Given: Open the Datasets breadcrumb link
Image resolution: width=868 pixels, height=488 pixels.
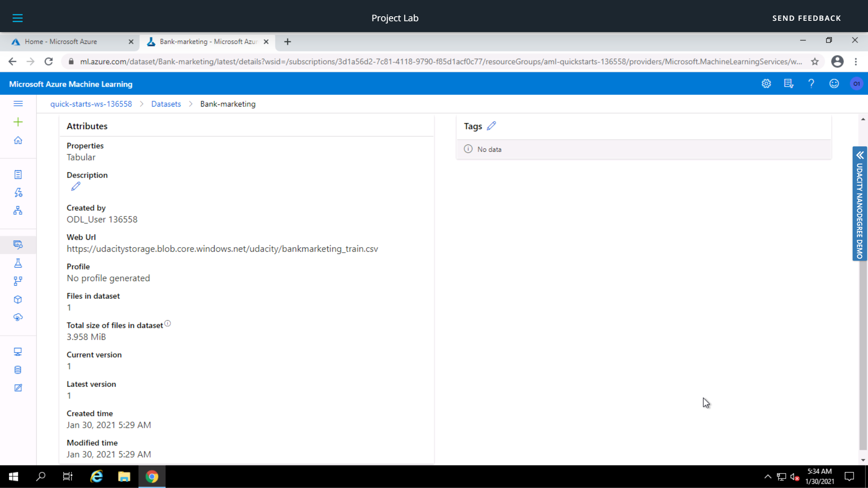Looking at the screenshot, I should click(x=166, y=104).
